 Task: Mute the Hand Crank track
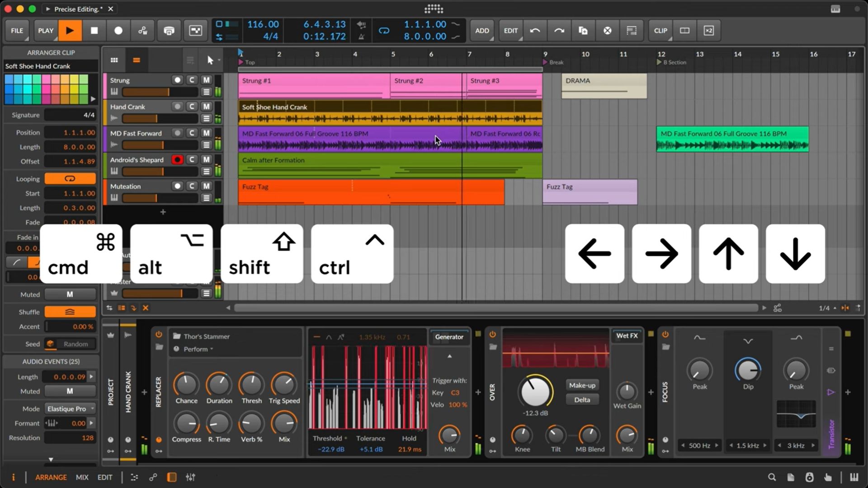click(x=206, y=107)
